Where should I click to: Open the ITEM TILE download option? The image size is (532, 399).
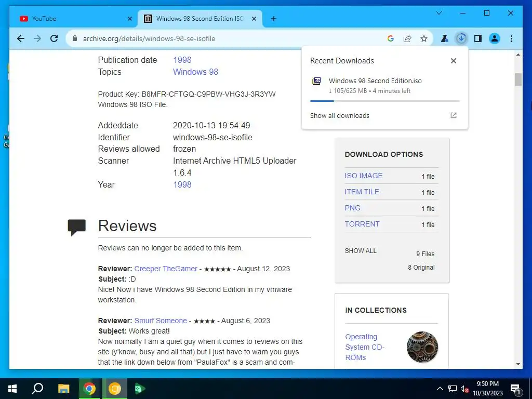pos(362,192)
